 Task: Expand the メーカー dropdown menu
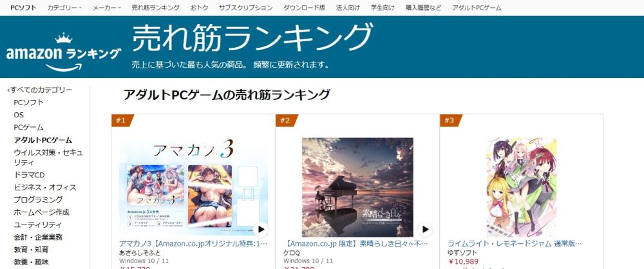tap(107, 7)
